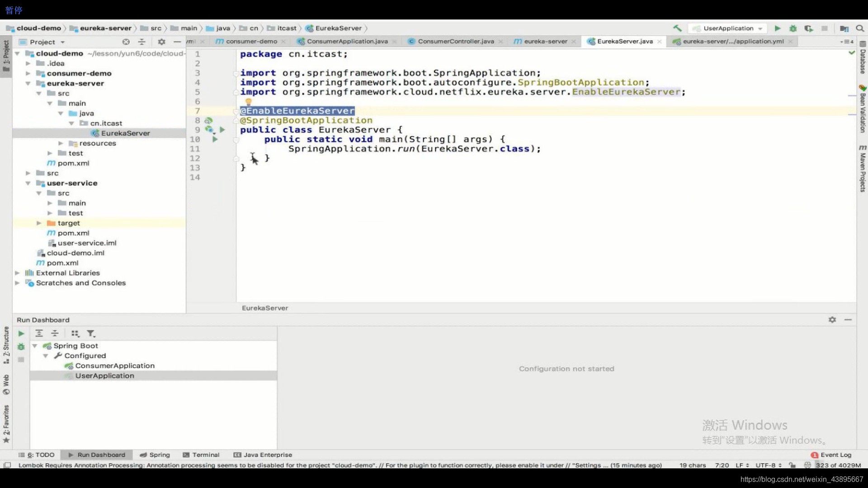The width and height of the screenshot is (868, 488).
Task: Switch to ConsumerController.java tab
Action: point(455,41)
